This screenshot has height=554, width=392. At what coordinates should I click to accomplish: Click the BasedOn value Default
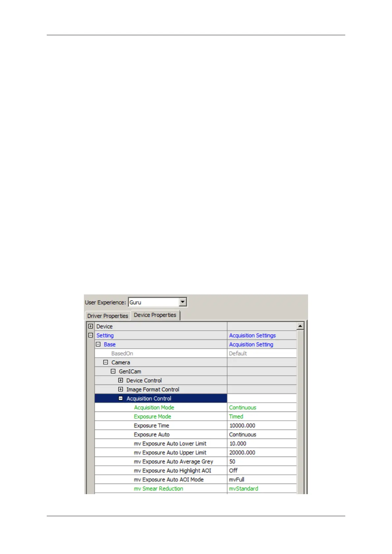pyautogui.click(x=238, y=353)
